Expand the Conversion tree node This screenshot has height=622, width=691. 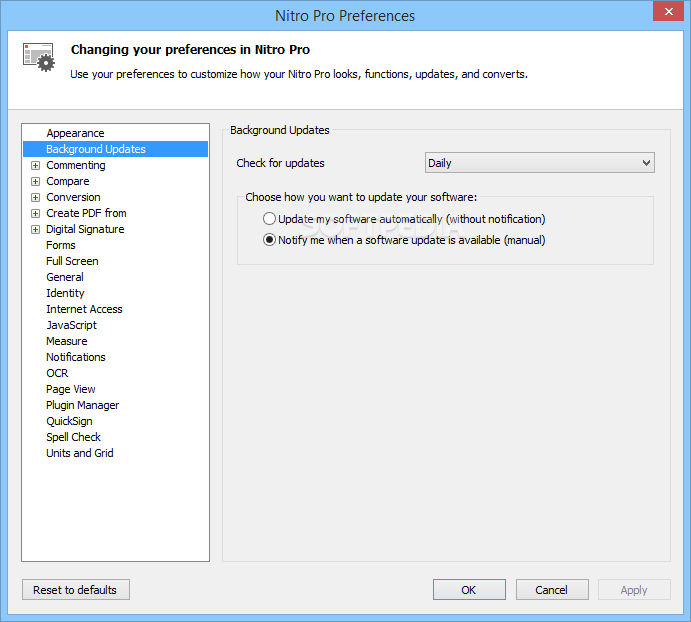(35, 197)
